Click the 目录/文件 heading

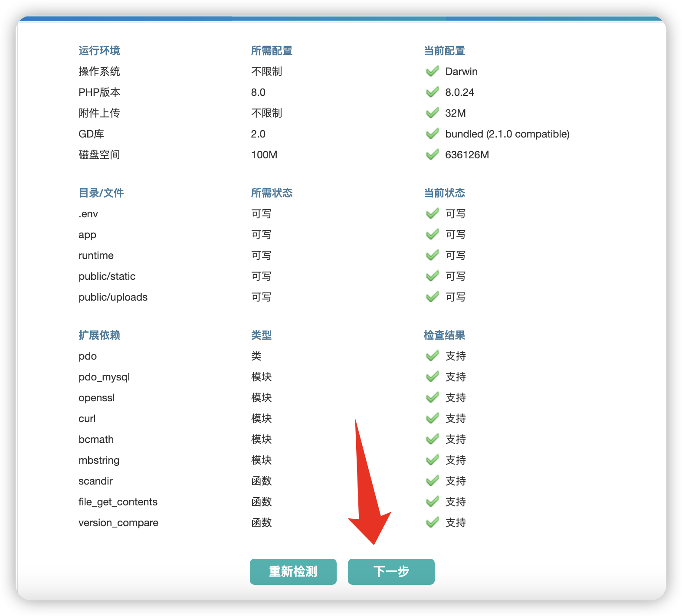101,193
